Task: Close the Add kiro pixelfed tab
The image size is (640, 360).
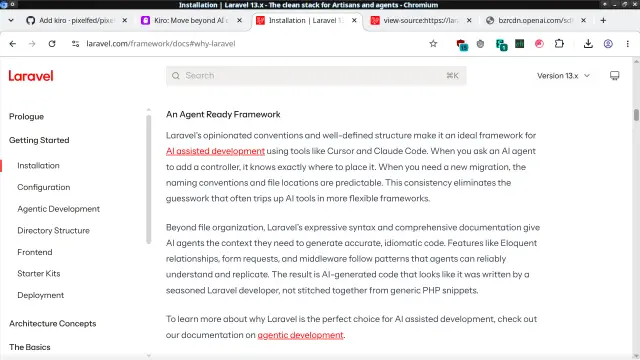Action: pyautogui.click(x=124, y=20)
